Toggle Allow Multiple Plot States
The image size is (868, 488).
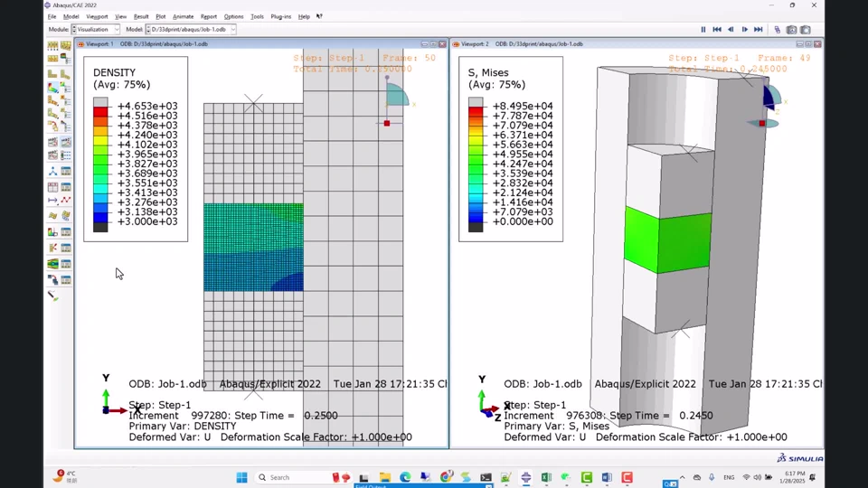coord(52,127)
